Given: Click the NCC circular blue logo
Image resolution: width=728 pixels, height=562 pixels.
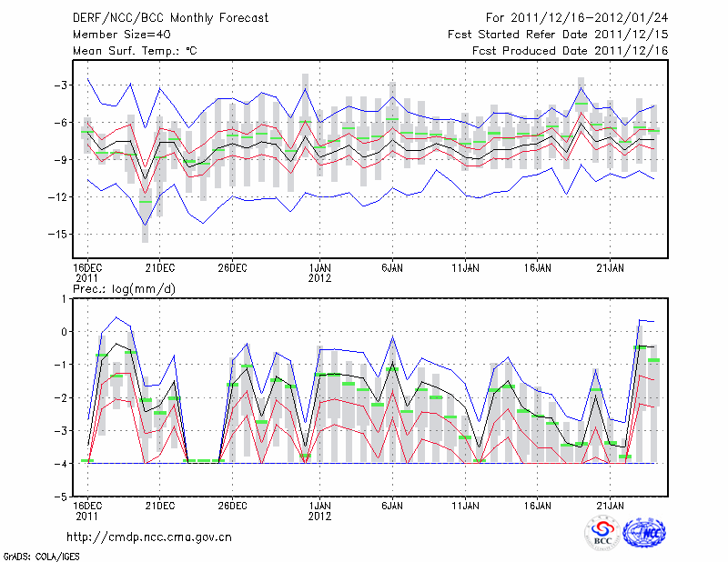Looking at the screenshot, I should tap(644, 533).
